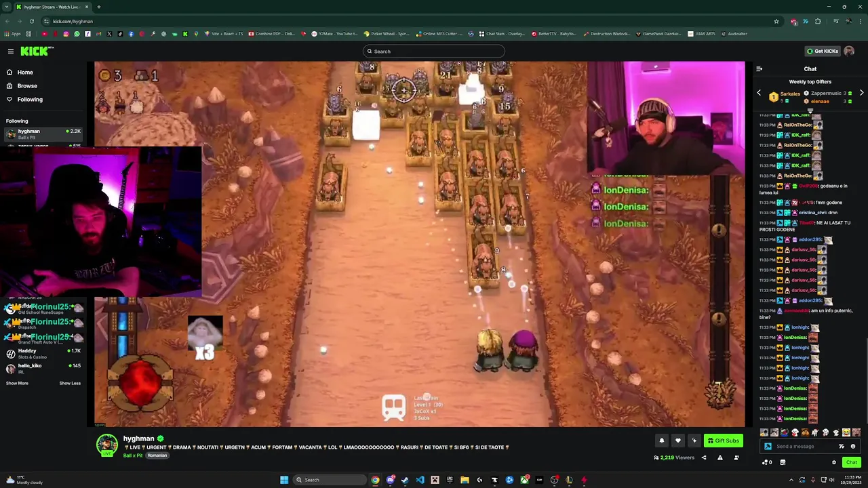The height and width of the screenshot is (488, 868).
Task: Open Combine PDF bookmark
Action: pyautogui.click(x=272, y=34)
